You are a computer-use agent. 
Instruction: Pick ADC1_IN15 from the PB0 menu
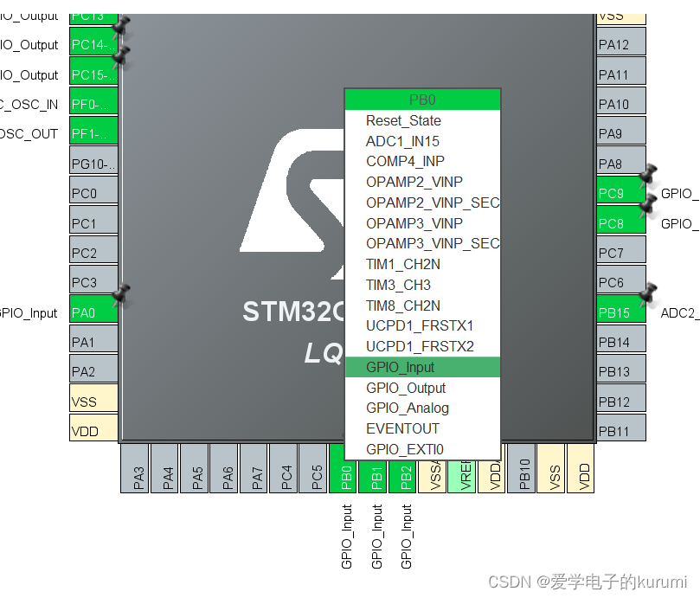point(402,141)
